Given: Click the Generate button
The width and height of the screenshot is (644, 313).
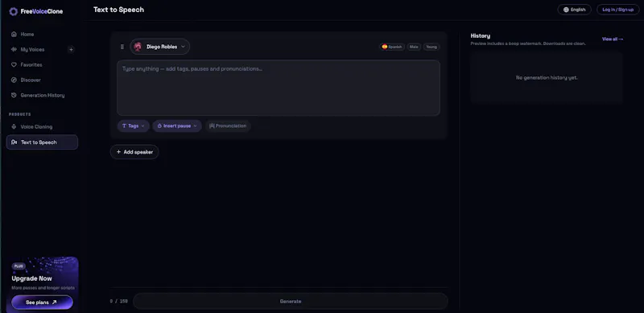Looking at the screenshot, I should click(291, 301).
